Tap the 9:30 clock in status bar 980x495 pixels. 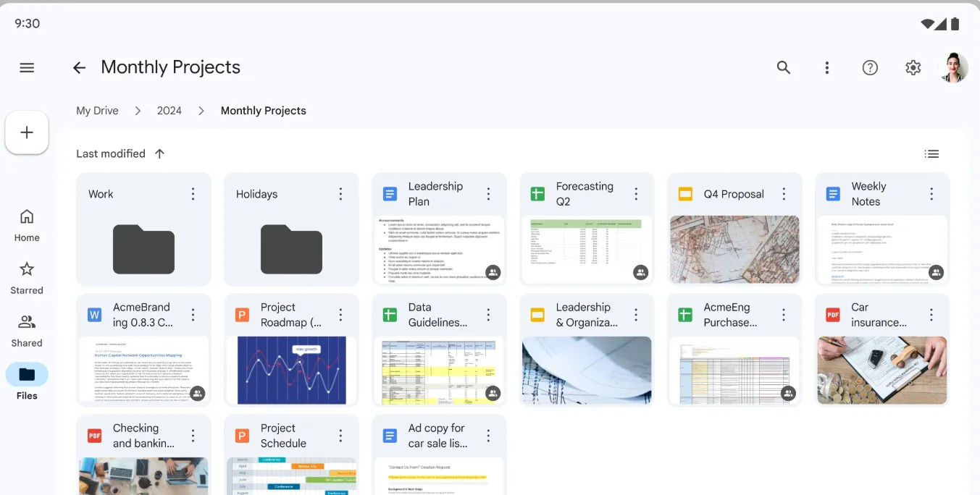point(28,24)
